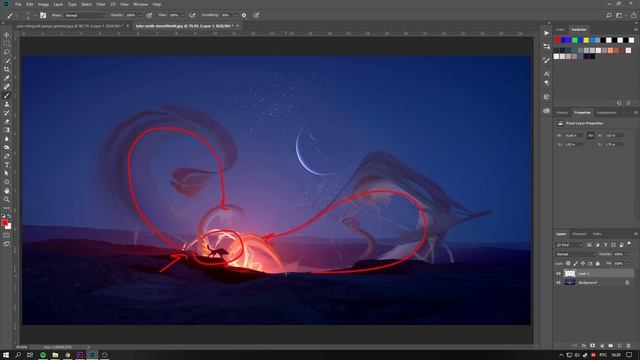640x360 pixels.
Task: Open the Image menu
Action: pyautogui.click(x=43, y=4)
